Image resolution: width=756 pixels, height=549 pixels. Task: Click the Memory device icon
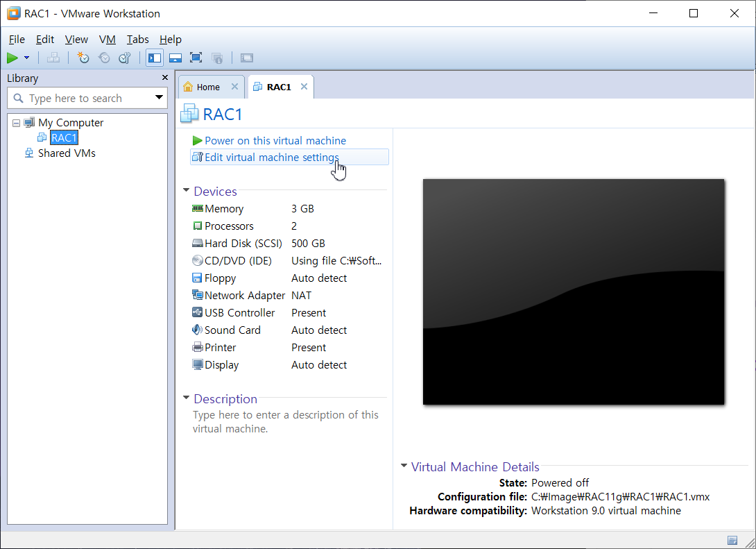pos(197,209)
